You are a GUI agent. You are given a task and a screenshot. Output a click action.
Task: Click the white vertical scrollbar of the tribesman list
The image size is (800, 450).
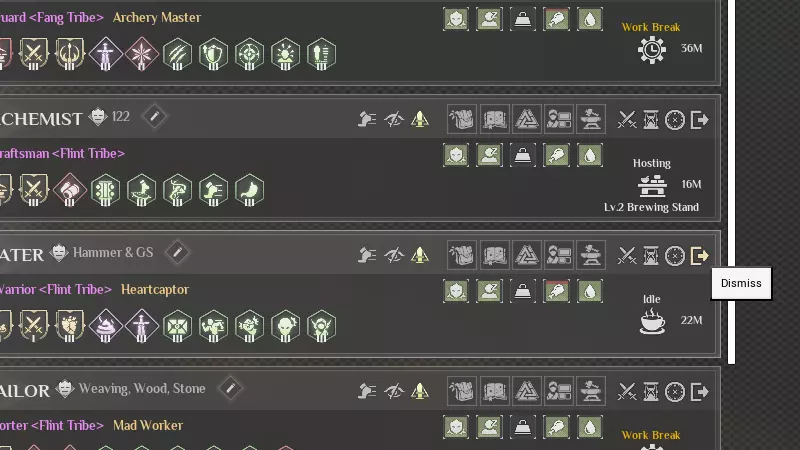732,182
